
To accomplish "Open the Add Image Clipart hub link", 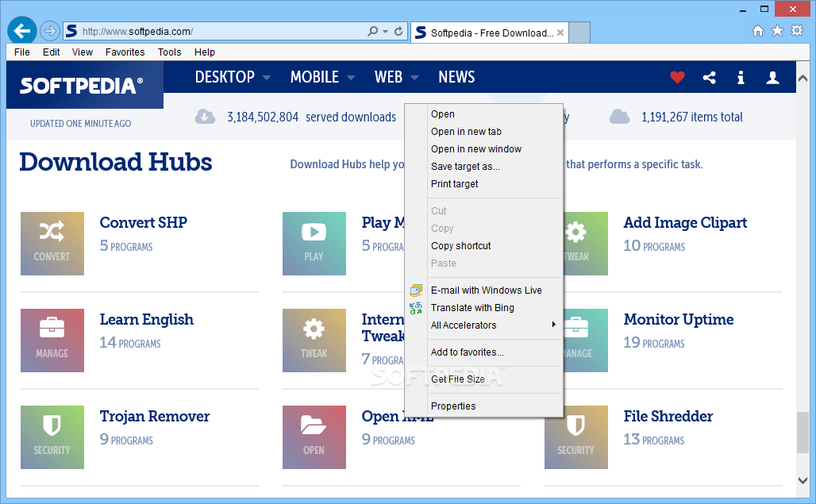I will [x=685, y=222].
